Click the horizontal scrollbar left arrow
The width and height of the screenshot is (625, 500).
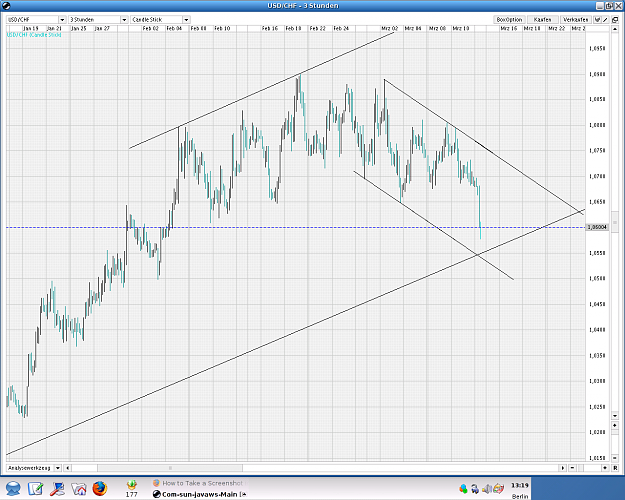pyautogui.click(x=68, y=468)
